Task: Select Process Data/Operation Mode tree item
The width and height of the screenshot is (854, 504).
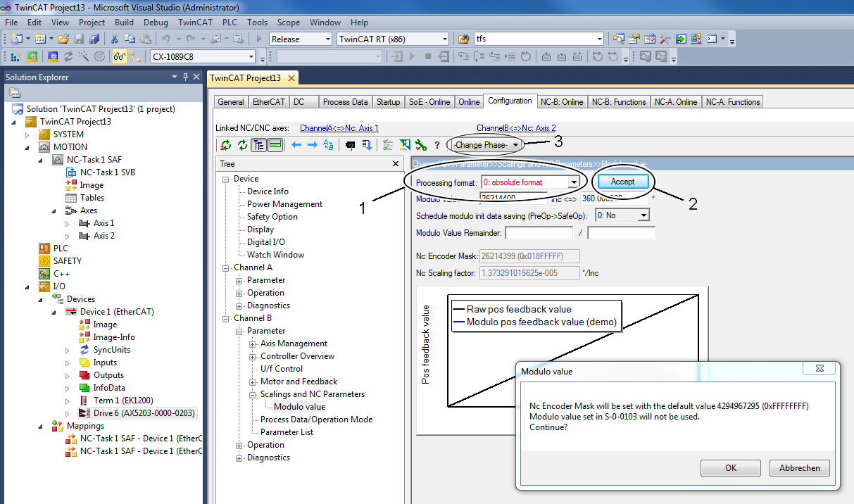Action: [x=317, y=420]
